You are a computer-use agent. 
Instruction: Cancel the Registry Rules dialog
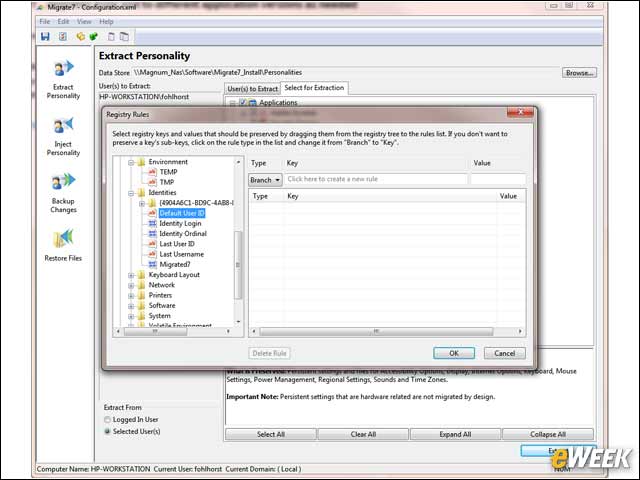(504, 353)
